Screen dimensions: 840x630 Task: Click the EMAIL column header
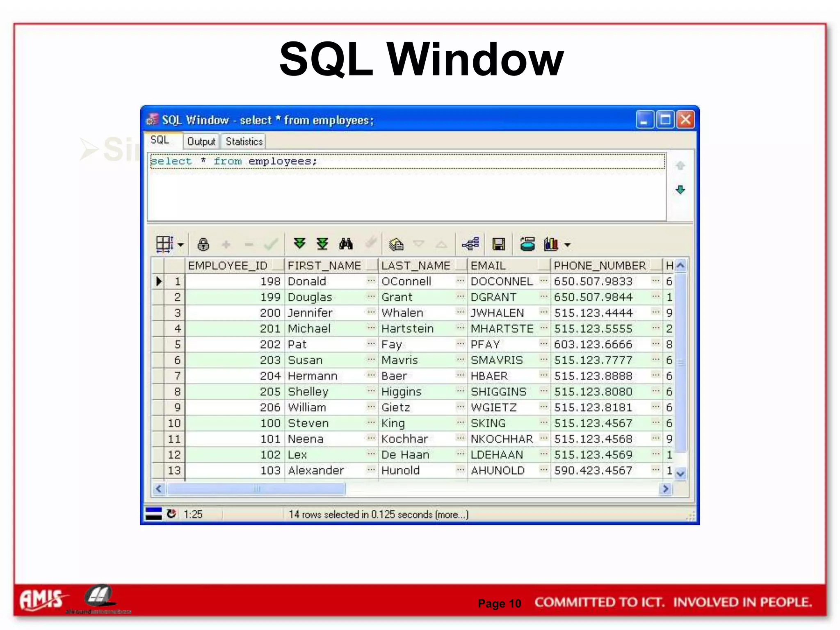(509, 266)
